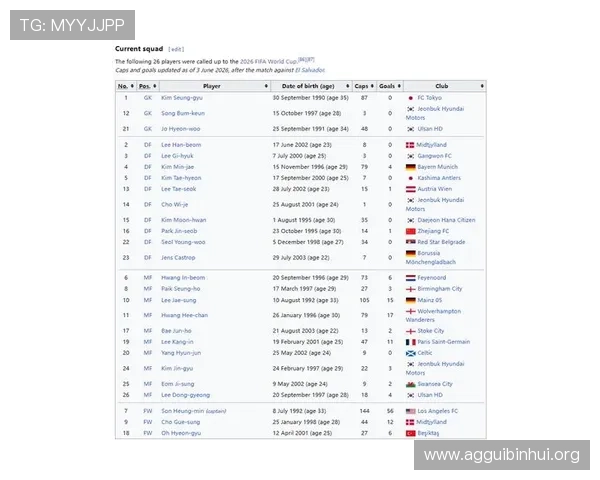600x480 pixels.
Task: Sort by the Date of birth column arrows
Action: (x=347, y=86)
